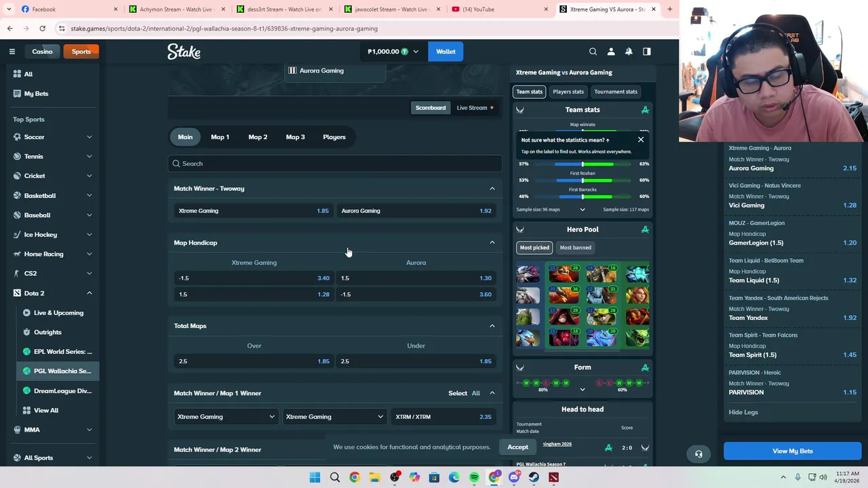Image resolution: width=868 pixels, height=488 pixels.
Task: Reload the browser page
Action: [x=42, y=28]
